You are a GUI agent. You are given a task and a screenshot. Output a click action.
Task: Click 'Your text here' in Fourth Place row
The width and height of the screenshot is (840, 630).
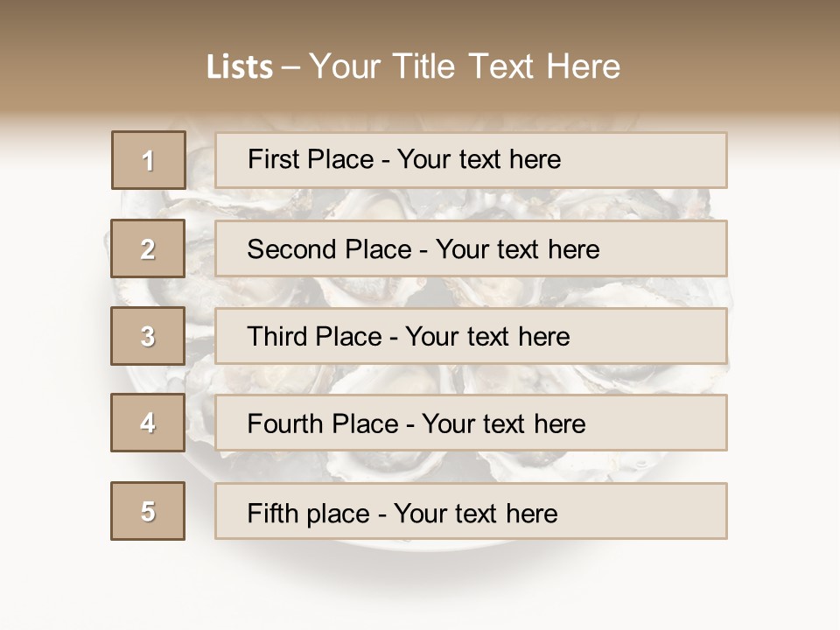coord(504,423)
